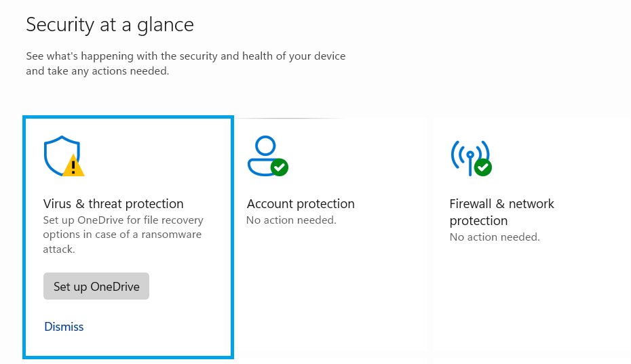The image size is (631, 364).
Task: Click "No action needed" under Firewall & network protection
Action: [495, 237]
